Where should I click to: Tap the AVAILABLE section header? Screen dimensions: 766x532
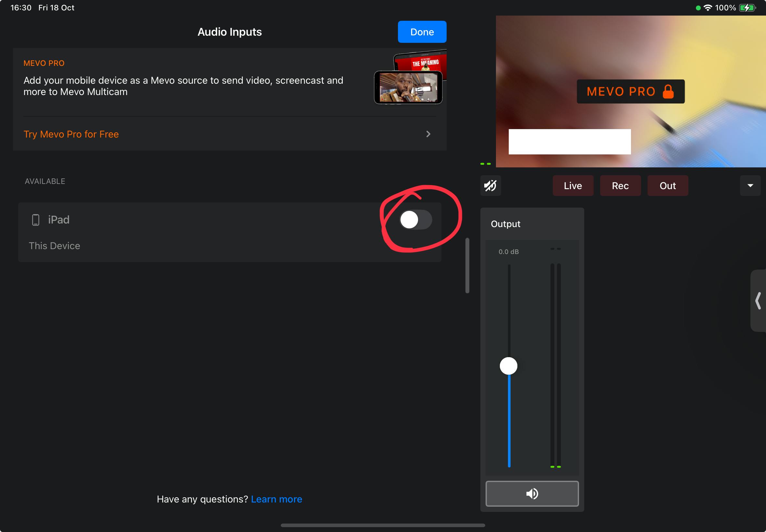[x=45, y=181]
